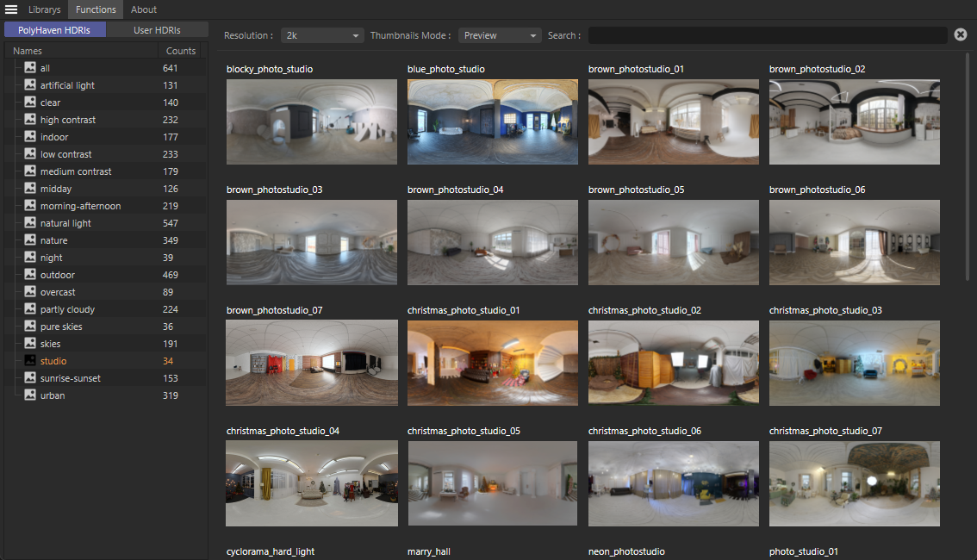Select the christmas_photo_studio_02 thumbnail

[x=674, y=363]
